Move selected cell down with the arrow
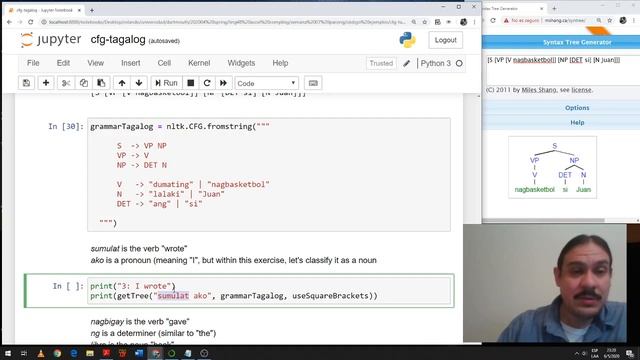 [x=139, y=83]
